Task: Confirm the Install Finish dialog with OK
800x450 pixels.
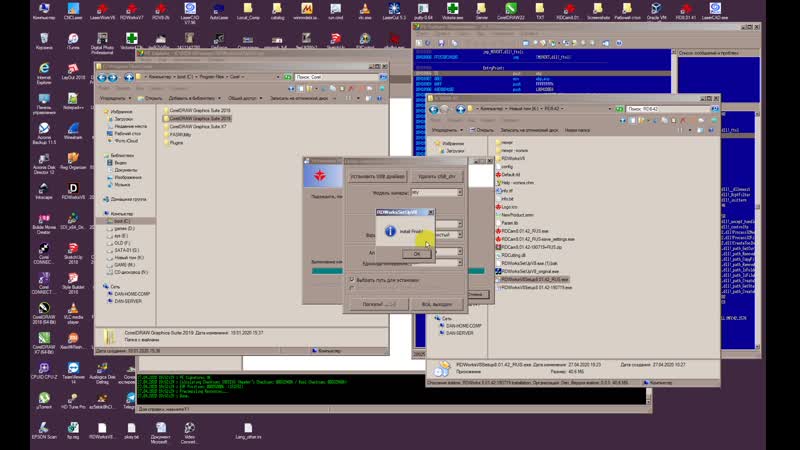Action: pos(417,254)
